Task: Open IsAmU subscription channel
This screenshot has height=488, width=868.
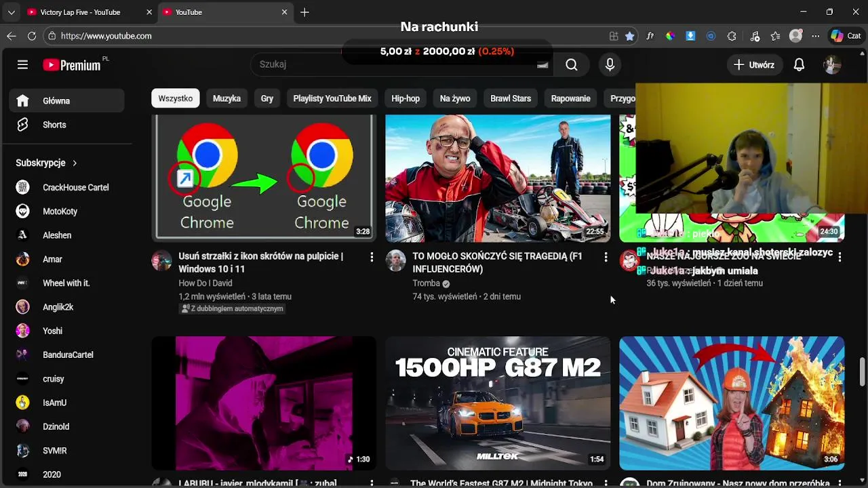Action: click(x=66, y=403)
